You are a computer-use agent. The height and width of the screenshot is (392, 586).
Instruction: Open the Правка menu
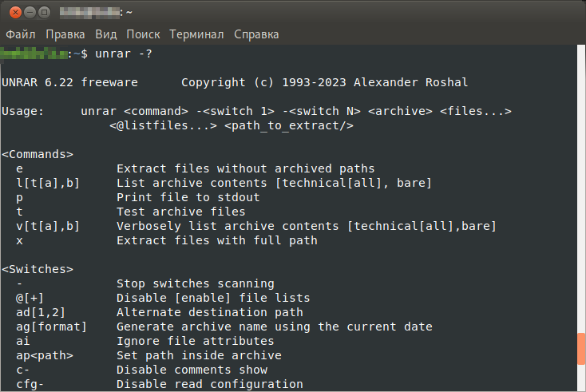pos(65,34)
